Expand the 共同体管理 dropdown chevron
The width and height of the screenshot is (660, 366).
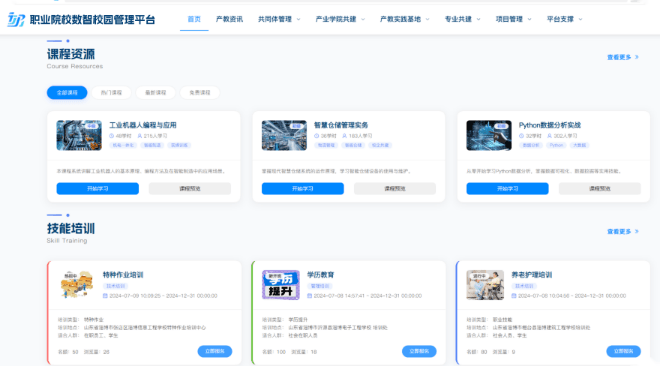pyautogui.click(x=298, y=19)
